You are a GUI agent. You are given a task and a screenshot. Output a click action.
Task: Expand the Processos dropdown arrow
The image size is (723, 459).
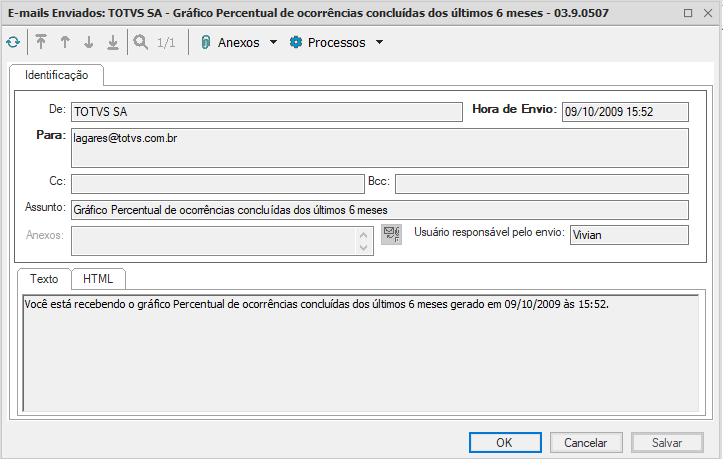(379, 42)
